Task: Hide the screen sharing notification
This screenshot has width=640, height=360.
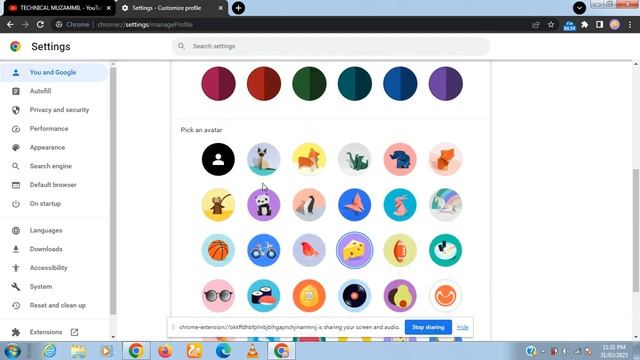Action: [462, 327]
